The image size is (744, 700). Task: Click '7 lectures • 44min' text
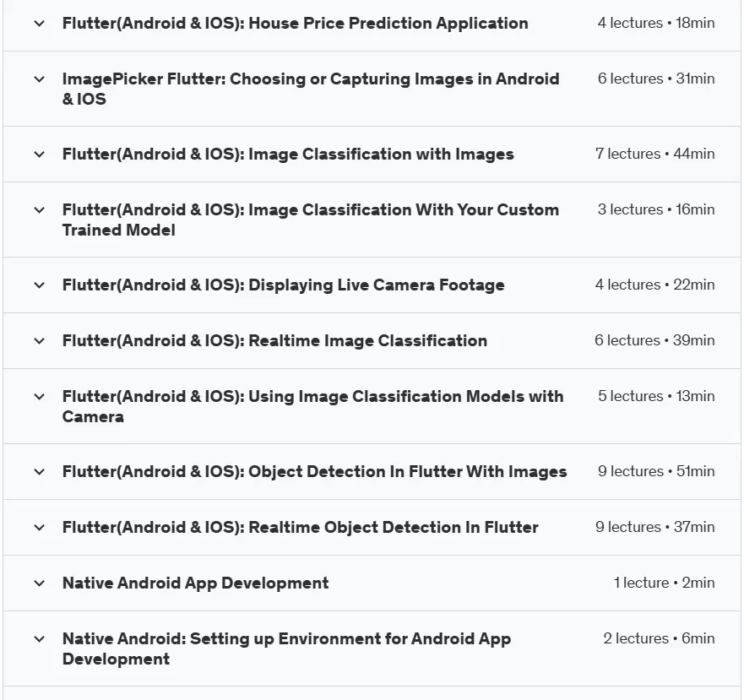click(x=655, y=154)
